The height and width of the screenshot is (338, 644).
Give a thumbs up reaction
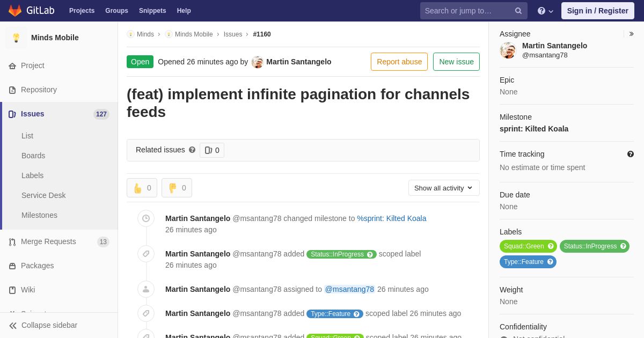(142, 188)
